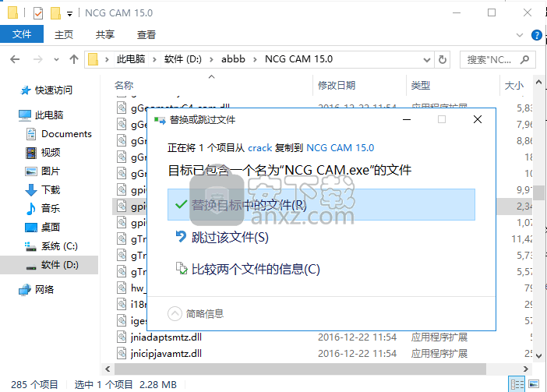Open the crack source folder link
The width and height of the screenshot is (547, 392).
point(259,148)
